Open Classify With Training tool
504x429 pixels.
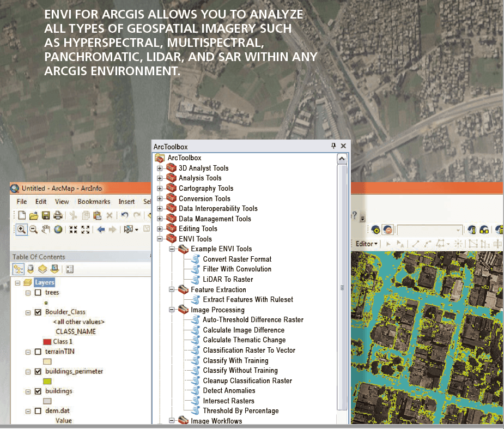235,360
